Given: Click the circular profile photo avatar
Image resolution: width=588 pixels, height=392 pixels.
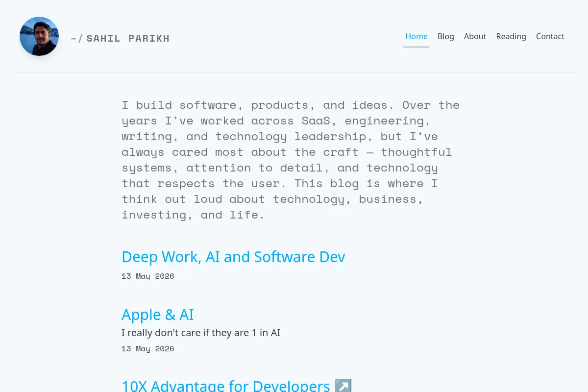Looking at the screenshot, I should (x=39, y=36).
